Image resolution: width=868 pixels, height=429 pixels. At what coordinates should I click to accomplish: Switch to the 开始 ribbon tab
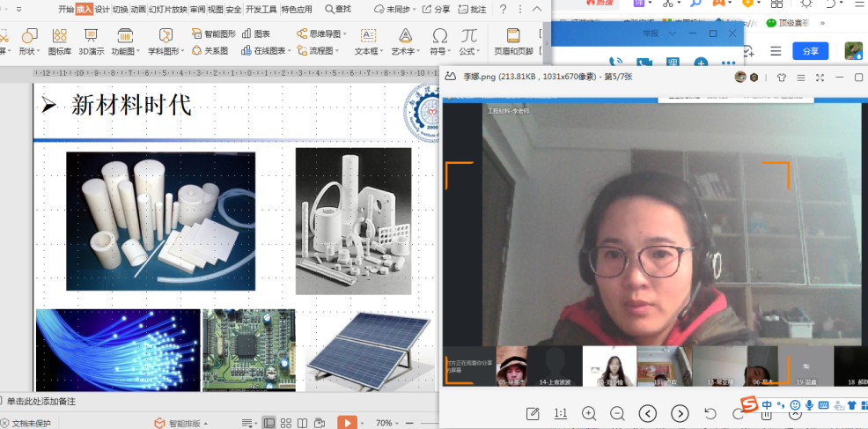(x=66, y=10)
